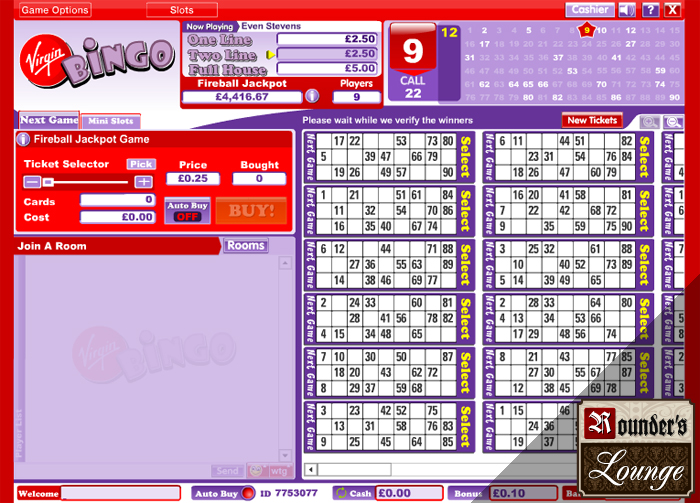
Task: Zoom in on the tickets with the magnifier plus
Action: (x=649, y=121)
